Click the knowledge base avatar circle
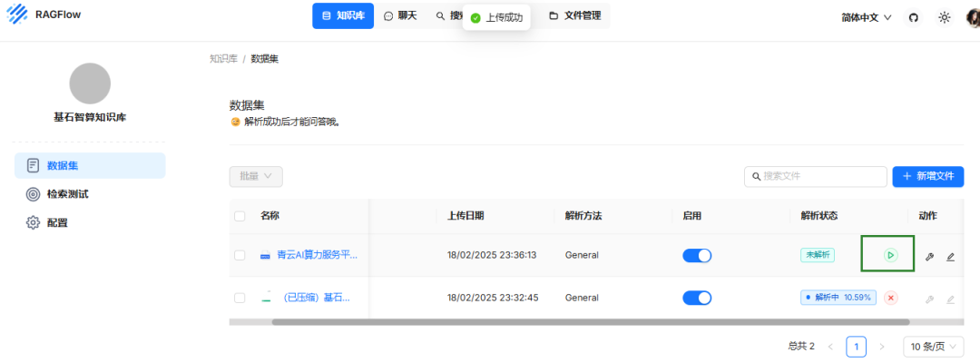This screenshot has height=363, width=980. point(90,83)
